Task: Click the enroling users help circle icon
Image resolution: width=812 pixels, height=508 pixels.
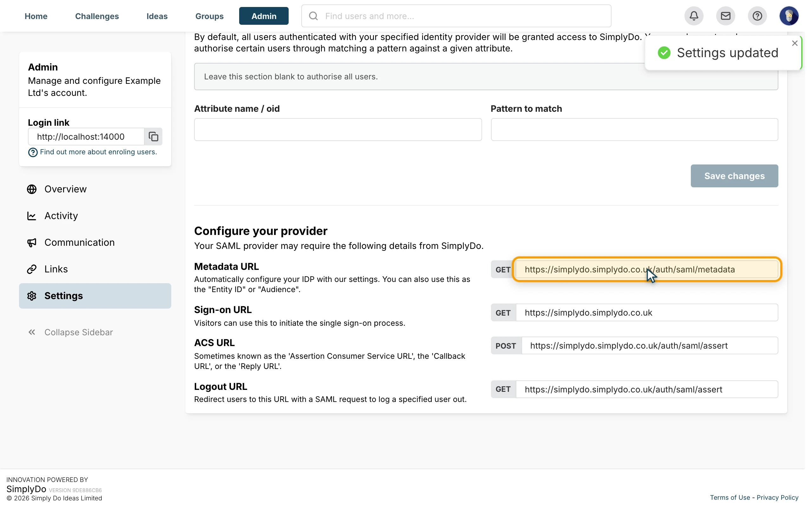Action: click(x=33, y=152)
